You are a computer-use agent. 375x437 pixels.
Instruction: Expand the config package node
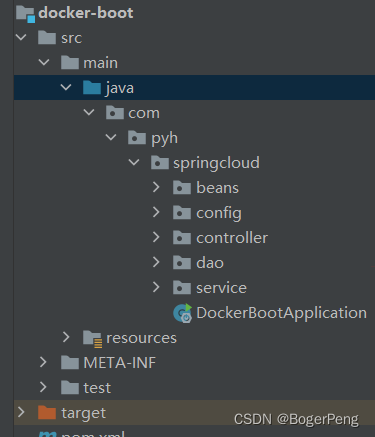(156, 212)
